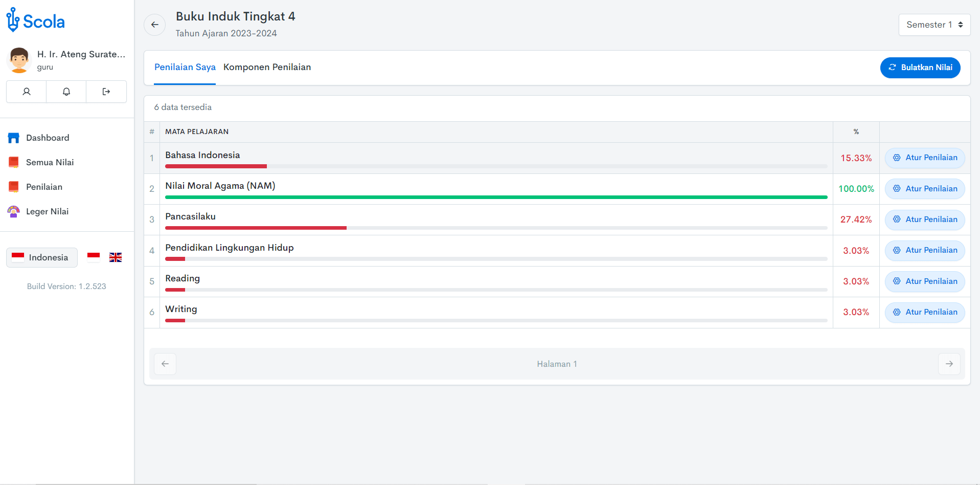Go back using the arrow button
Viewport: 980px width, 485px height.
(x=154, y=25)
